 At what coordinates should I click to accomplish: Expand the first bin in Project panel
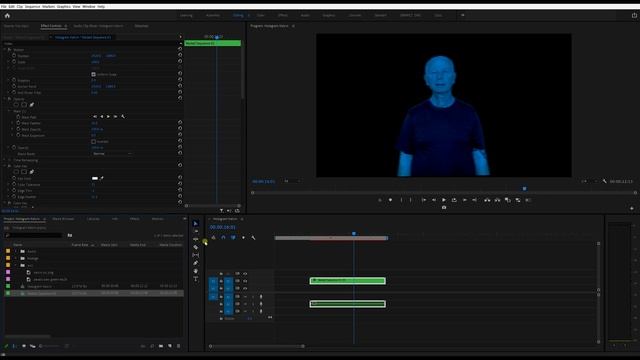pyautogui.click(x=16, y=251)
